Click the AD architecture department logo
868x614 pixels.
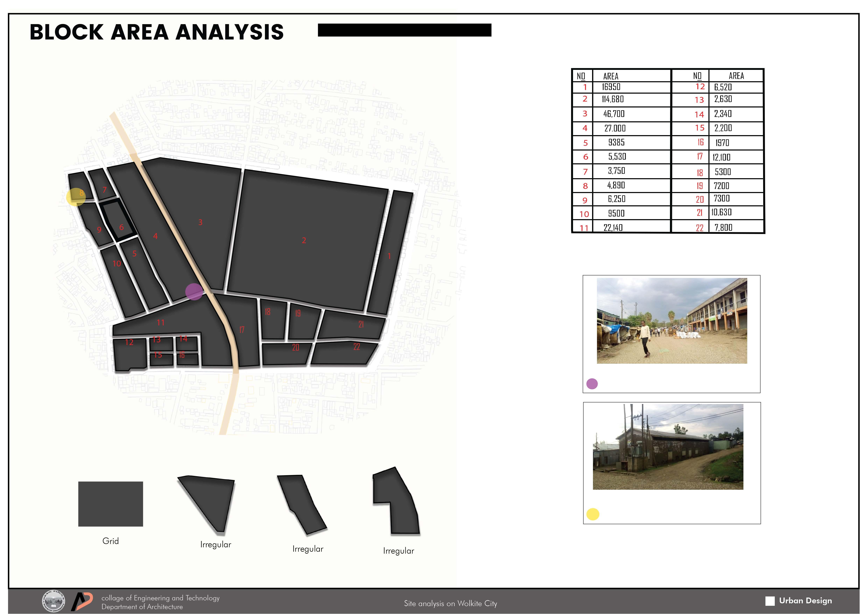pos(82,602)
